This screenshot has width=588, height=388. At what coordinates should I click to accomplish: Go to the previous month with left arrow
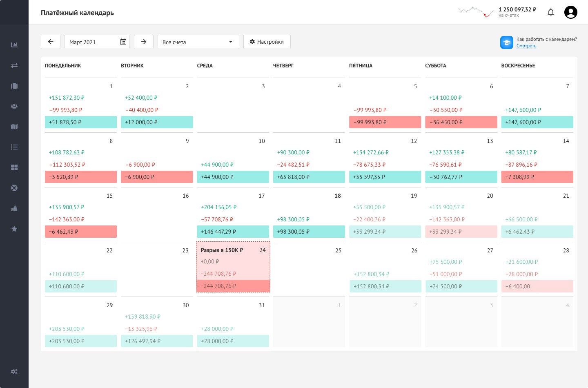coord(51,42)
